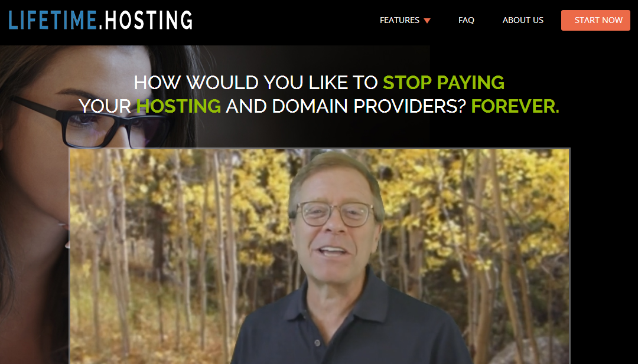Click the white .HOSTING part of logo

click(x=146, y=20)
